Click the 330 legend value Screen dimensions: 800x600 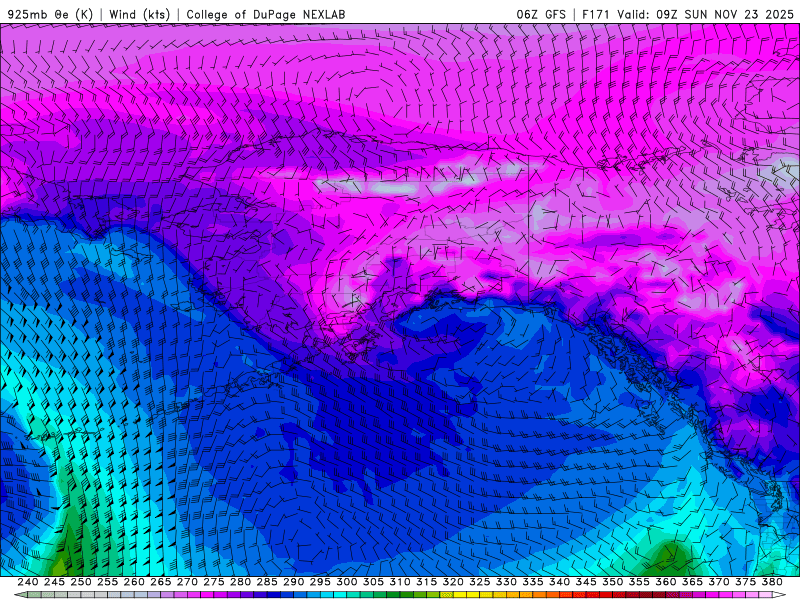[x=506, y=582]
